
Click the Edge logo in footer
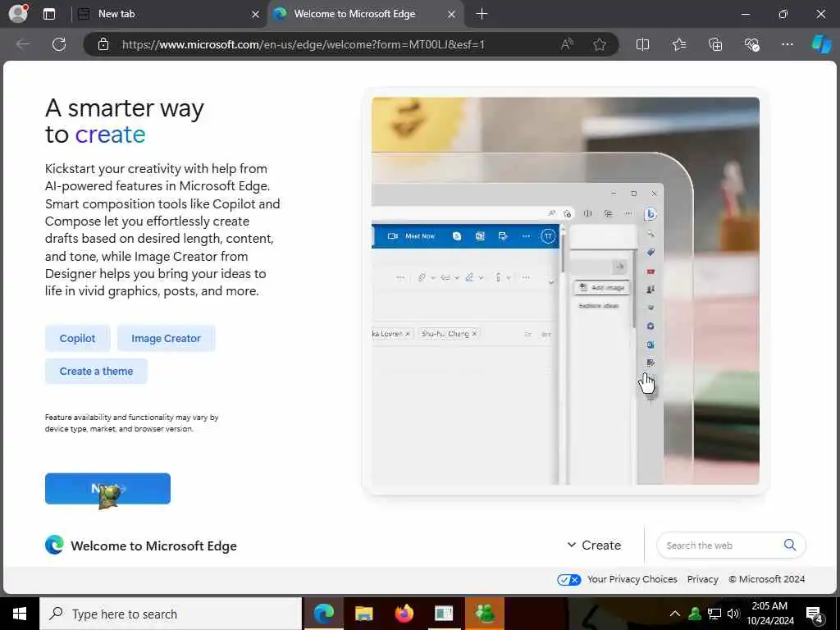tap(54, 545)
